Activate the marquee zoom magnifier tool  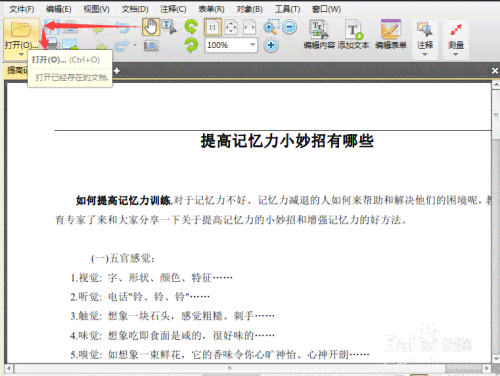271,27
